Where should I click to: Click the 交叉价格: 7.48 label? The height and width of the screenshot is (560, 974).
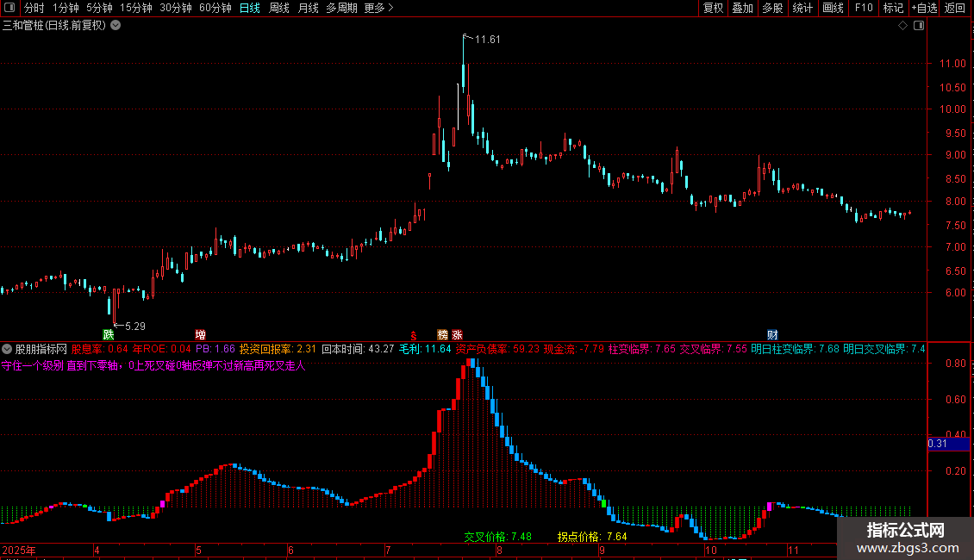497,537
